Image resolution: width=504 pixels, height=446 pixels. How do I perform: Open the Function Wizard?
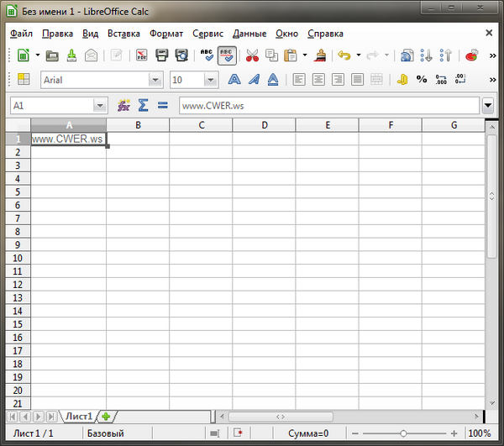tap(123, 106)
